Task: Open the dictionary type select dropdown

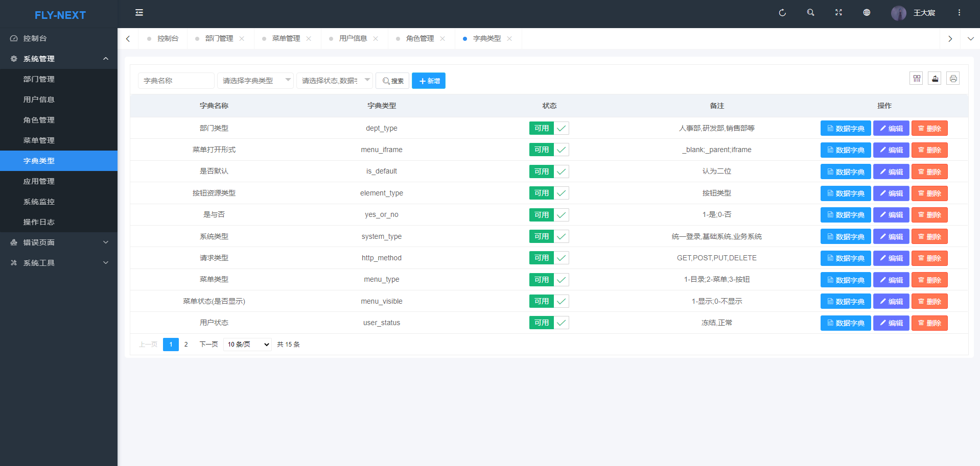Action: (255, 81)
